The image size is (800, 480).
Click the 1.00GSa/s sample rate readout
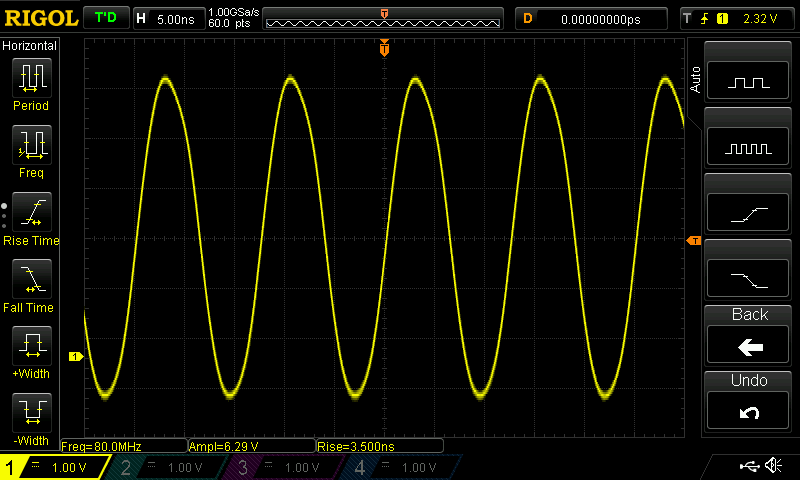234,12
